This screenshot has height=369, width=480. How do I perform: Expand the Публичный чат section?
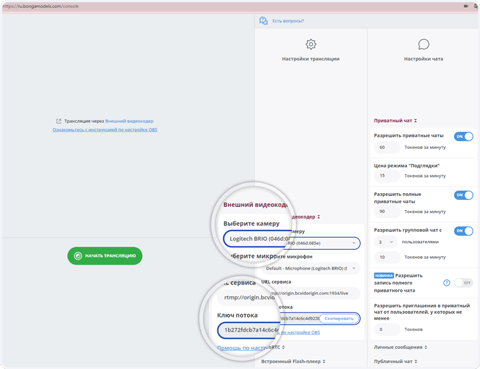pyautogui.click(x=395, y=361)
